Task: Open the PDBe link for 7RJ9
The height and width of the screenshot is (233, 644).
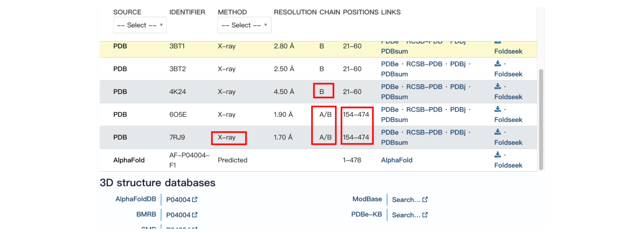Action: pos(390,132)
